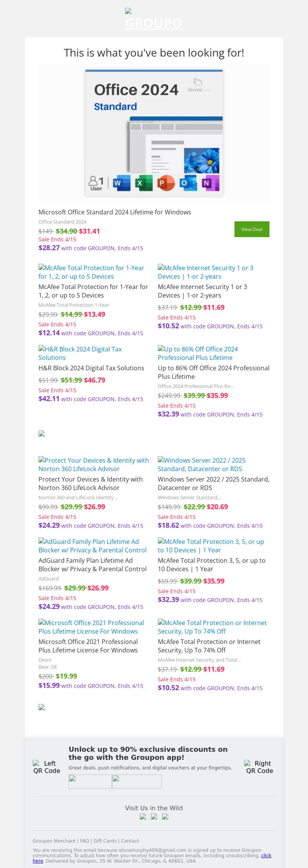The image size is (308, 868).
Task: Select the AdGuard Family Plan image link
Action: click(x=92, y=546)
